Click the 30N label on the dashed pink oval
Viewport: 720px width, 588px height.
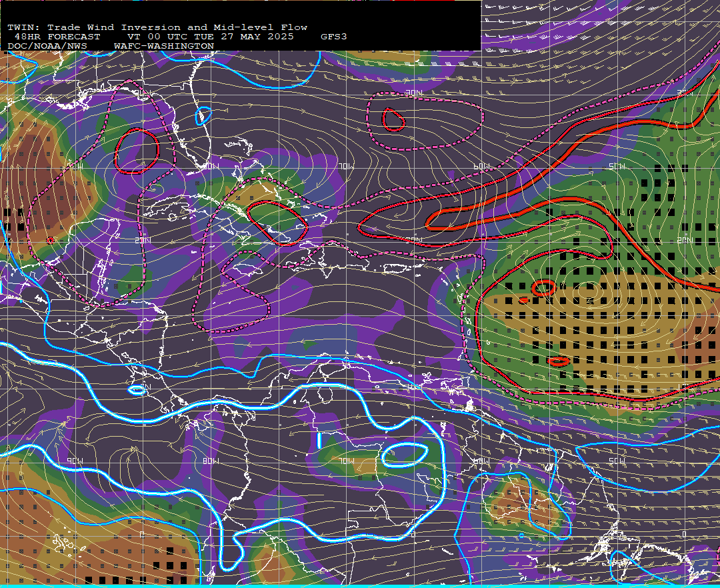coord(414,93)
